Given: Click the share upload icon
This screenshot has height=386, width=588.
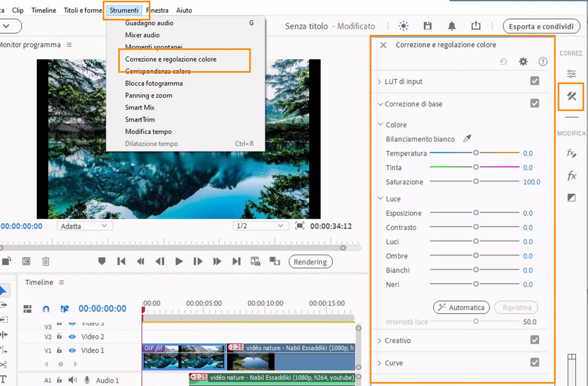Looking at the screenshot, I should pyautogui.click(x=476, y=26).
